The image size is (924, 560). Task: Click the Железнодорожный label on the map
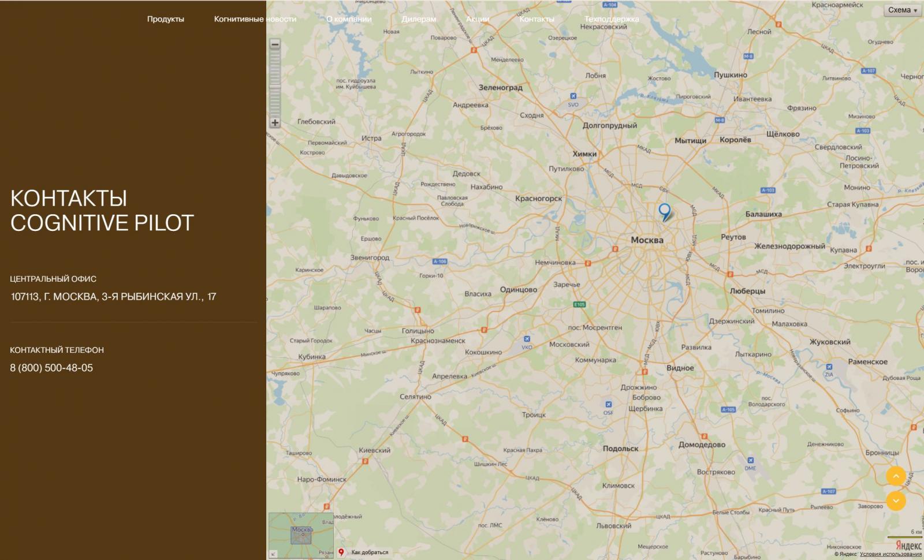[789, 247]
